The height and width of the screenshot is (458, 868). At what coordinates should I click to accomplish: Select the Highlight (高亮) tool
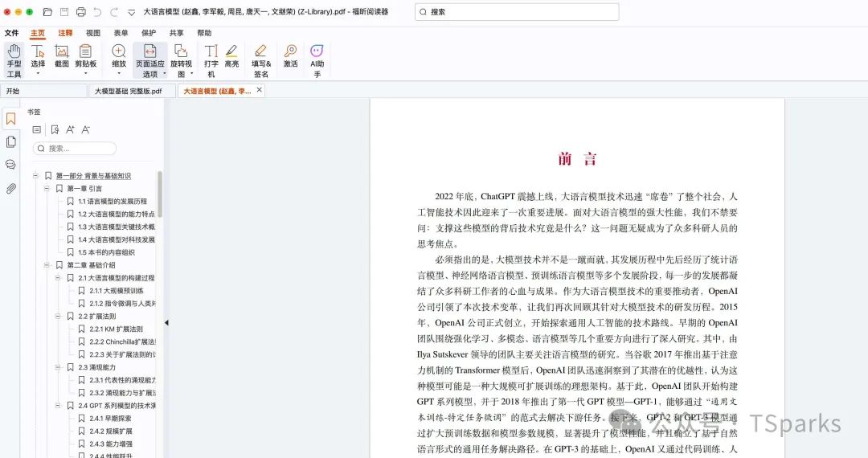[231, 56]
